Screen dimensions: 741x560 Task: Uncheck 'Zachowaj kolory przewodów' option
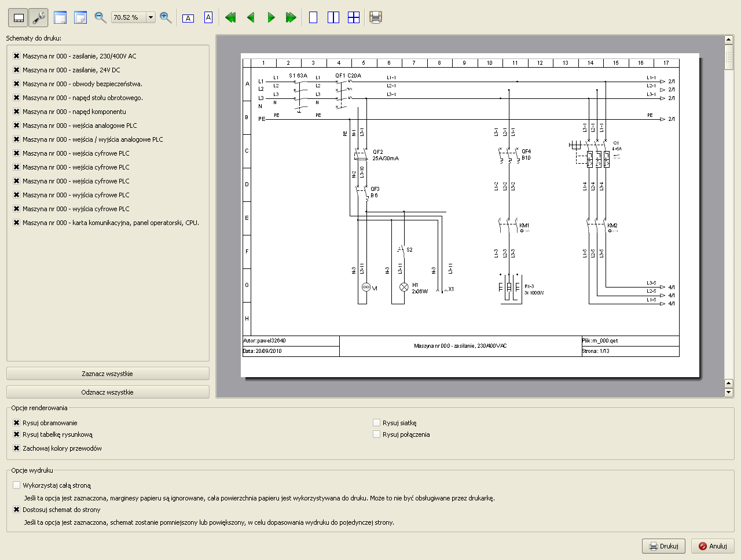tap(17, 448)
